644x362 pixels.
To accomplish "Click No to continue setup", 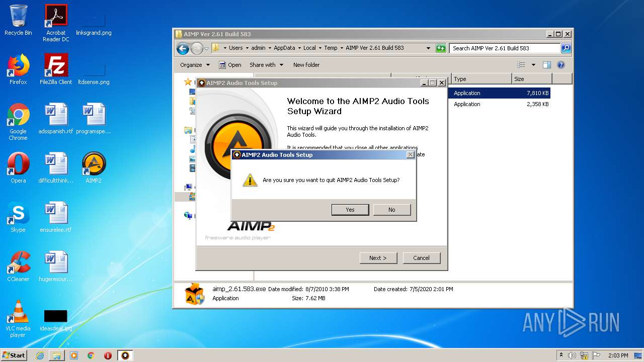I will tap(392, 210).
